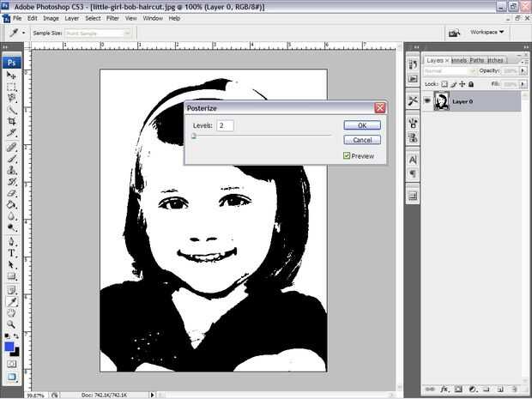Screen dimensions: 532x399
Task: Change the screen mode
Action: point(11,377)
